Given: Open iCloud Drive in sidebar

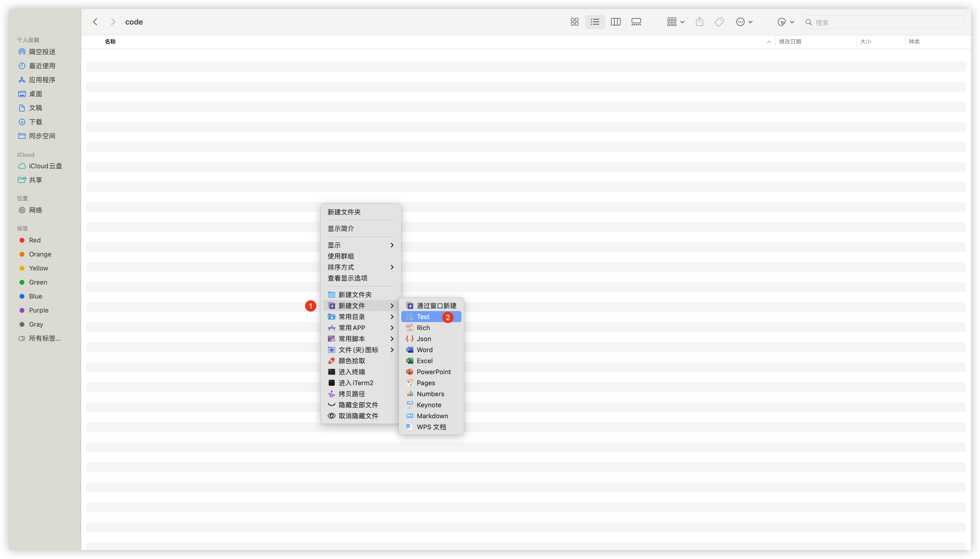Looking at the screenshot, I should point(45,166).
